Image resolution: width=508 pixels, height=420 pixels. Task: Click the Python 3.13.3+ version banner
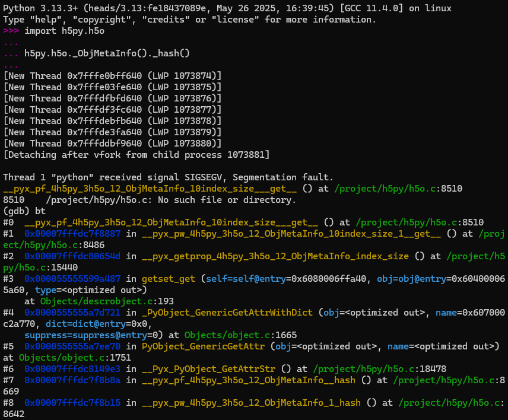point(227,8)
